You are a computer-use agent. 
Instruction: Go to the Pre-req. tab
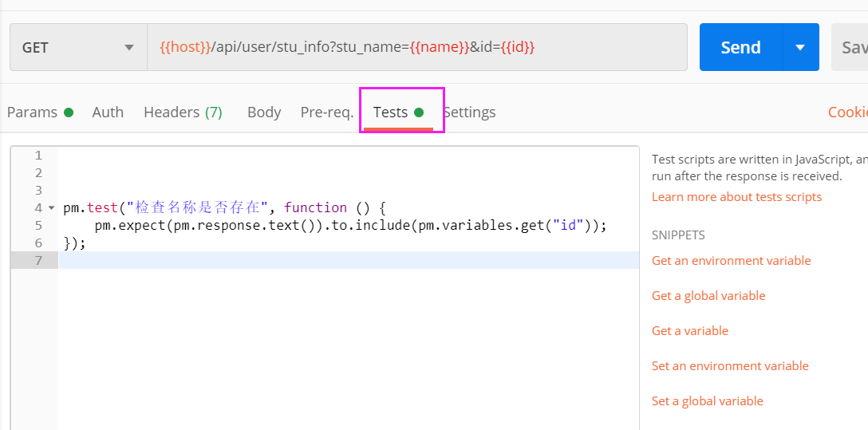326,112
